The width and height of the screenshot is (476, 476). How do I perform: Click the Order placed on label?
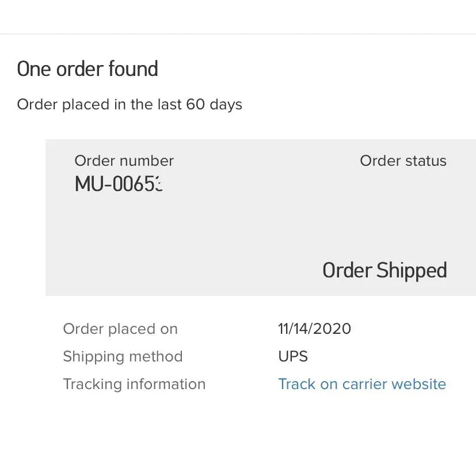point(120,329)
